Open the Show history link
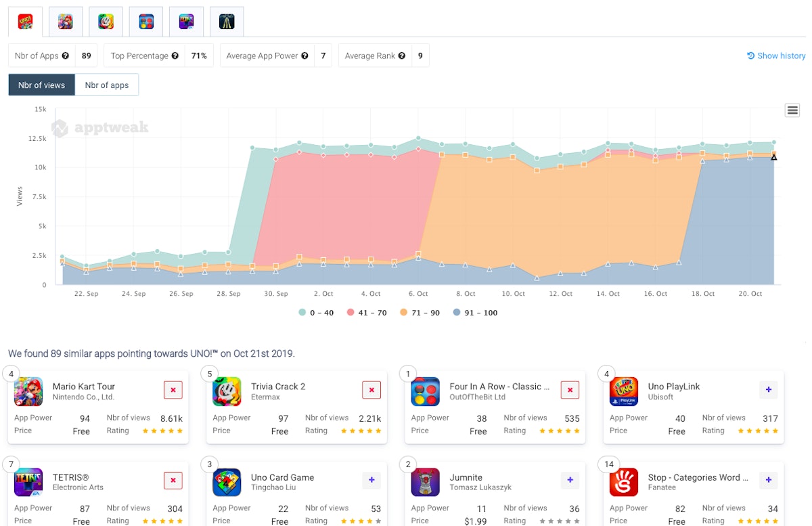Viewport: 812px width, 526px height. point(776,56)
